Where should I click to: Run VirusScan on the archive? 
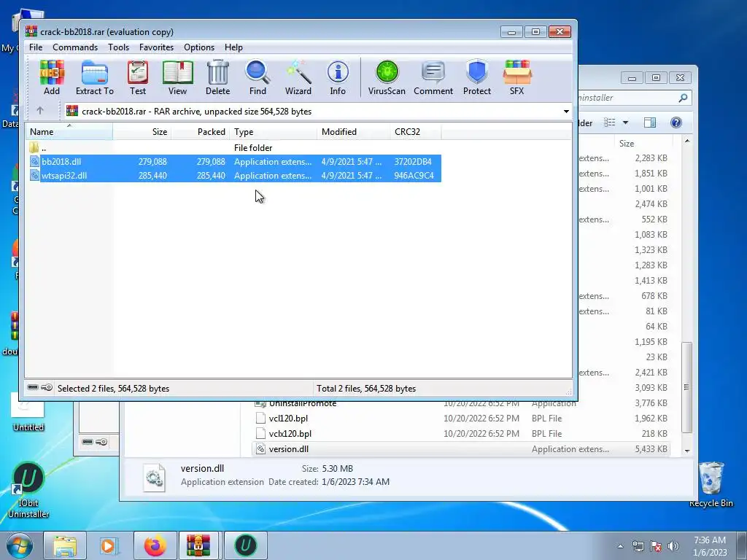point(387,78)
